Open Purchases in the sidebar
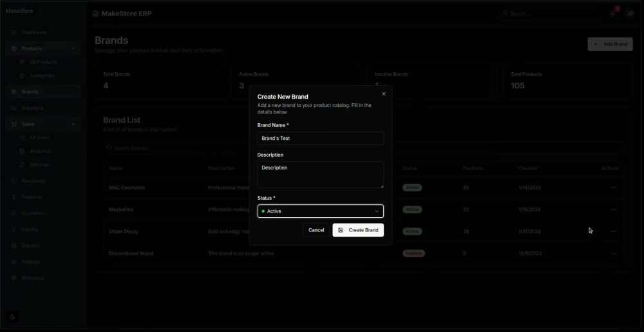 click(43, 181)
